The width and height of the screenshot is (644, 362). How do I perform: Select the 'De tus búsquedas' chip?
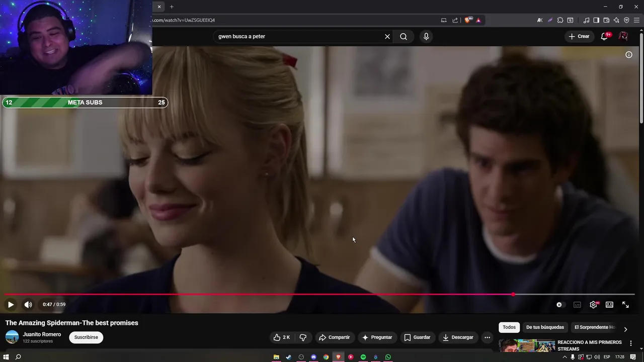(x=545, y=327)
